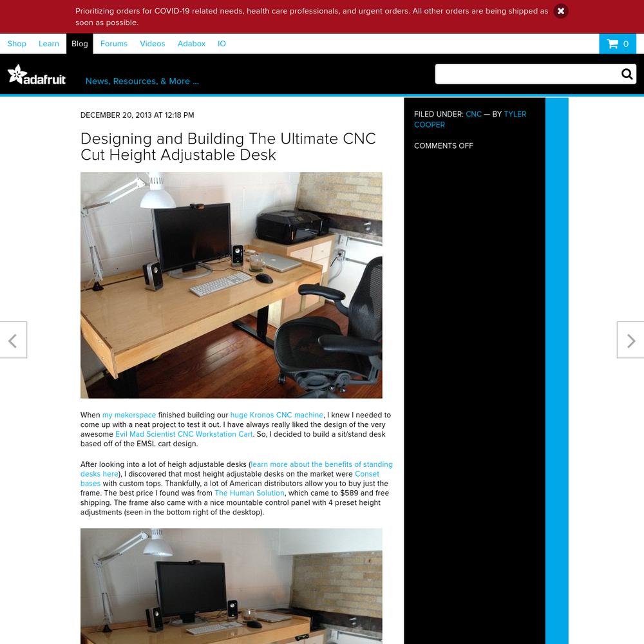Follow 'huge Kronos CNC machine' link

coord(277,415)
